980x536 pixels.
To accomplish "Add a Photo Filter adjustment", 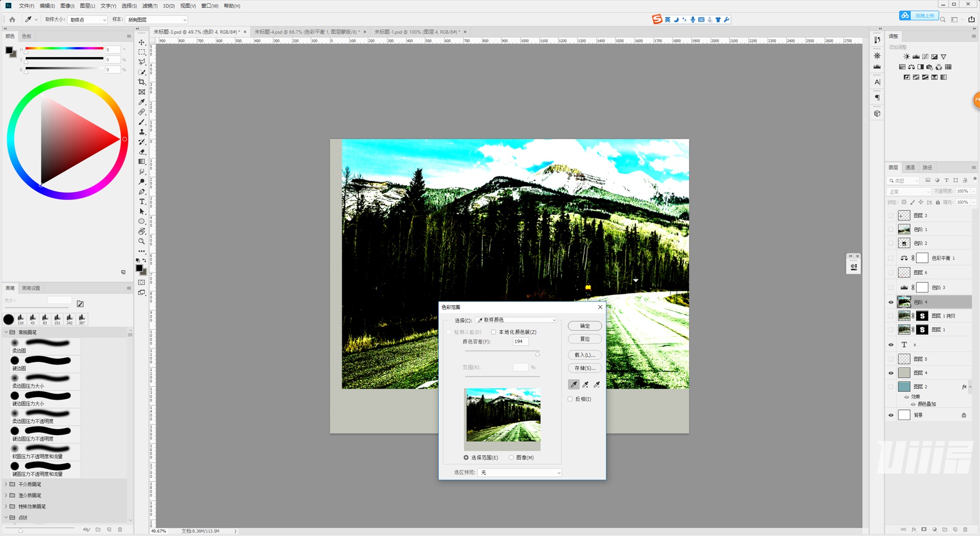I will [929, 67].
